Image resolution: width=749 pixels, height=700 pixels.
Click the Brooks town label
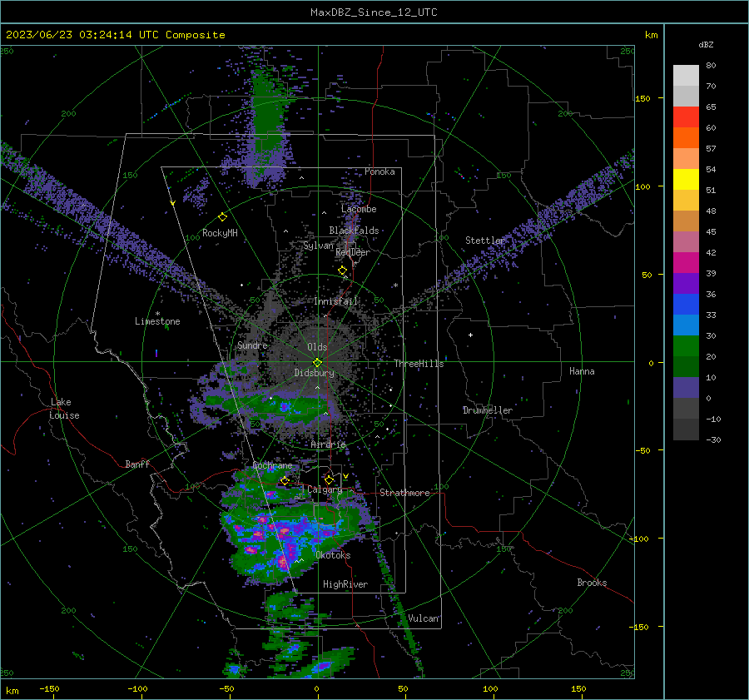coord(592,583)
